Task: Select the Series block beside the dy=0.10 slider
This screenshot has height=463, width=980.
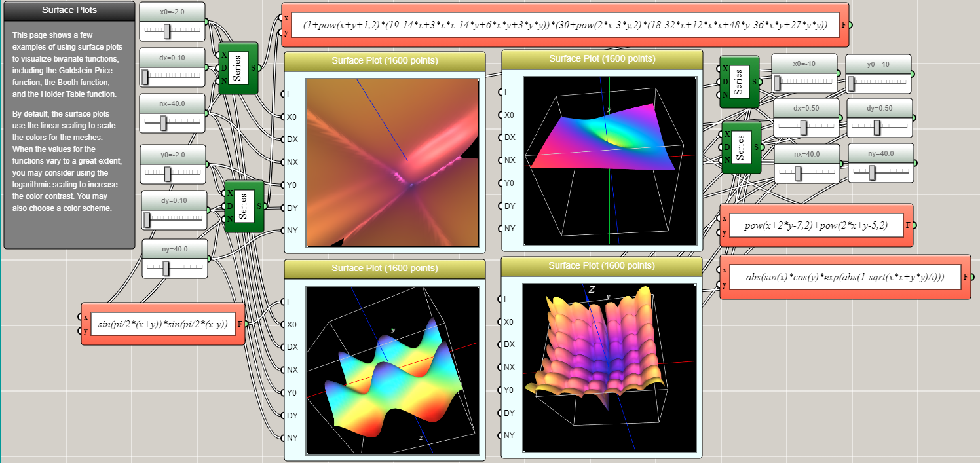Action: click(244, 206)
